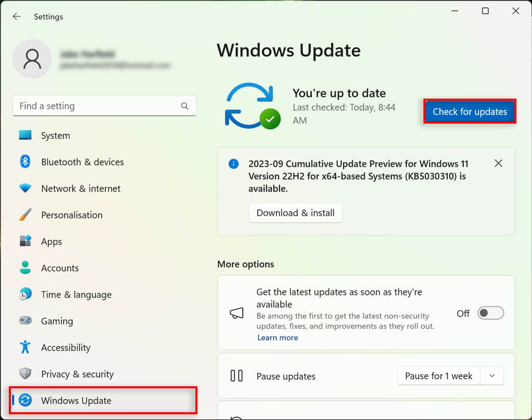This screenshot has height=420, width=532.
Task: Open the user profile avatar
Action: tap(32, 59)
